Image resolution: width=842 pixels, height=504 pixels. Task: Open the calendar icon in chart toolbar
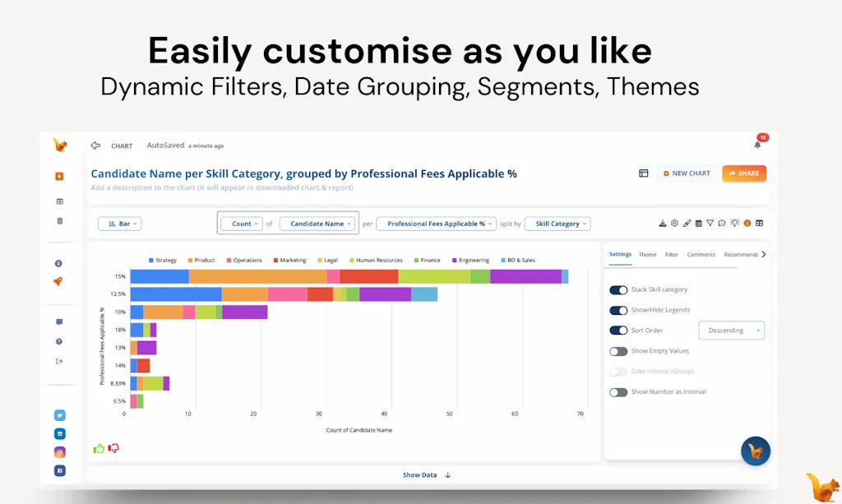(x=699, y=223)
